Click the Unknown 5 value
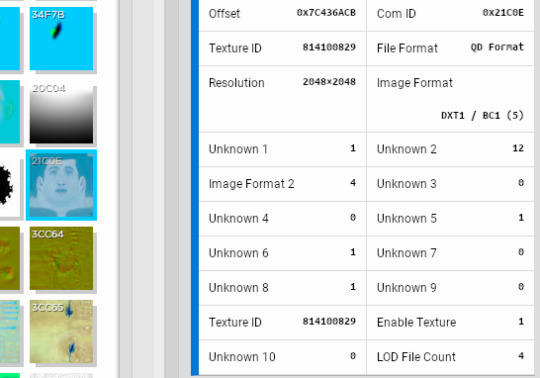 (521, 218)
